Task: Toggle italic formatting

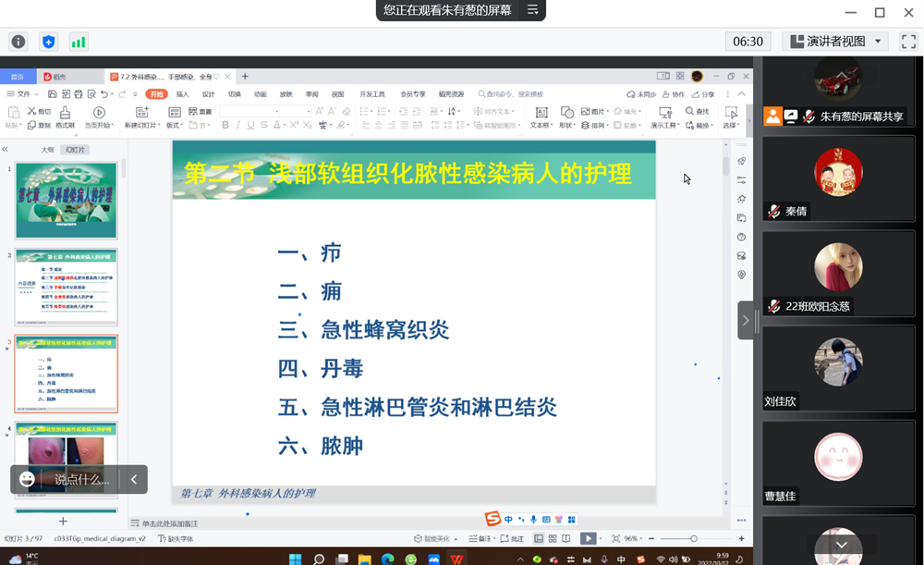Action: (x=238, y=123)
